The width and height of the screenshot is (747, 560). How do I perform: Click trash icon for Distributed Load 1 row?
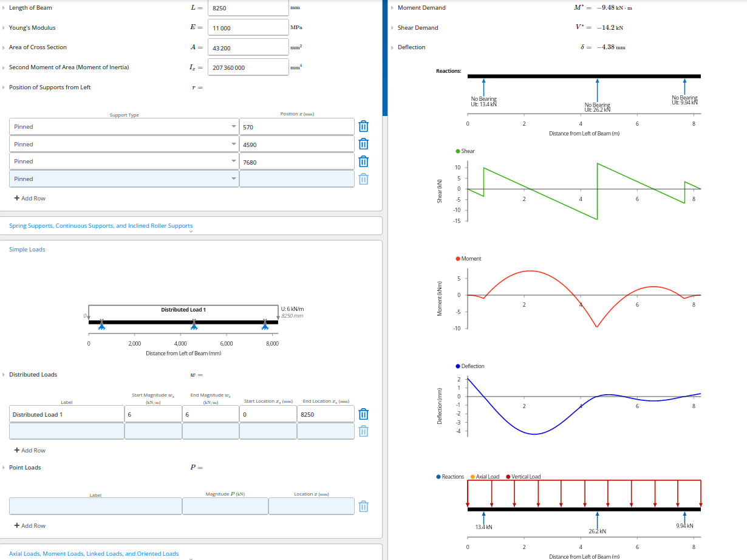pyautogui.click(x=363, y=414)
